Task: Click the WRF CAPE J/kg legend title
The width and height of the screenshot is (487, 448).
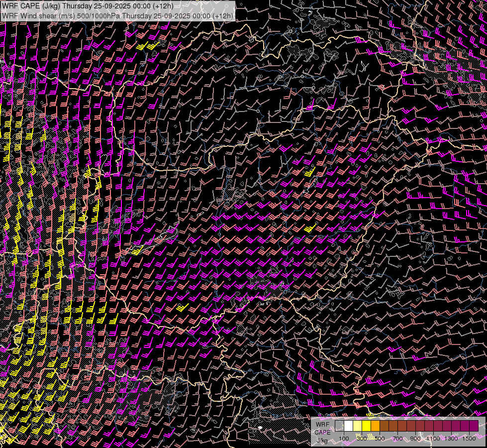Action: click(322, 432)
